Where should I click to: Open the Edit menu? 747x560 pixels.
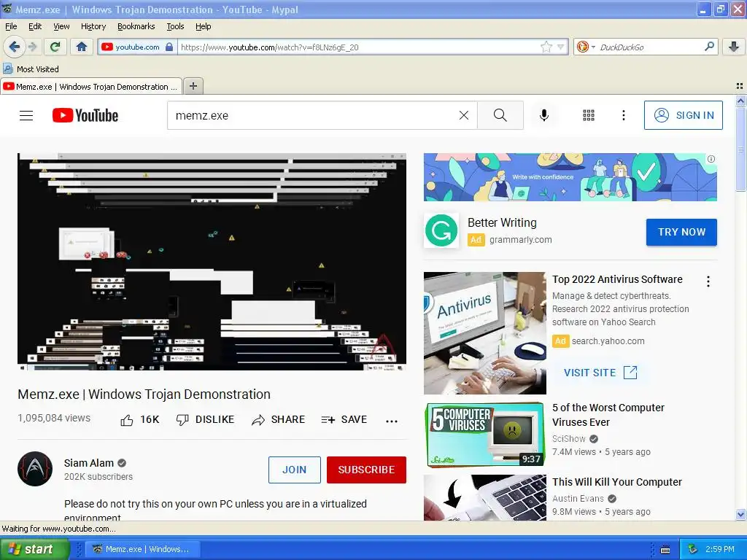point(35,26)
